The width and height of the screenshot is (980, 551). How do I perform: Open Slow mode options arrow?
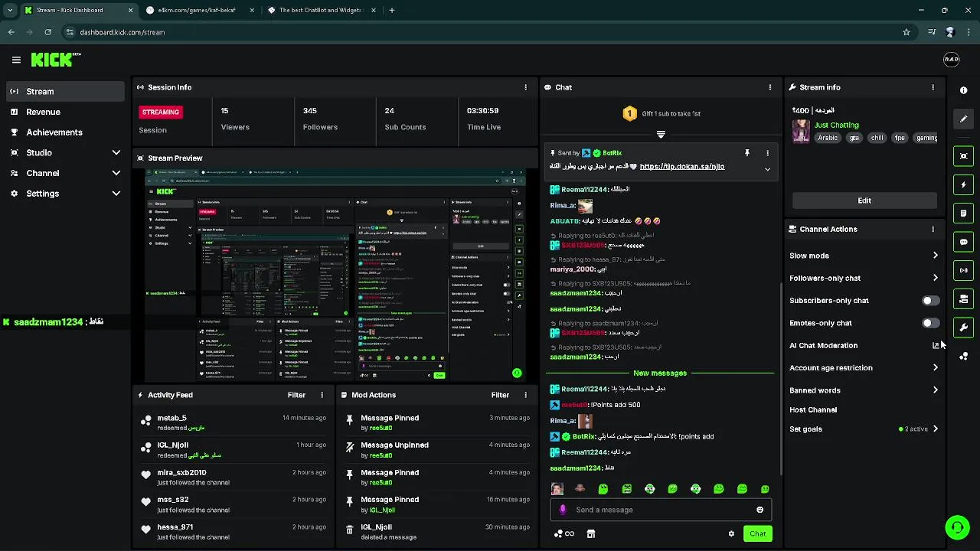click(x=935, y=256)
